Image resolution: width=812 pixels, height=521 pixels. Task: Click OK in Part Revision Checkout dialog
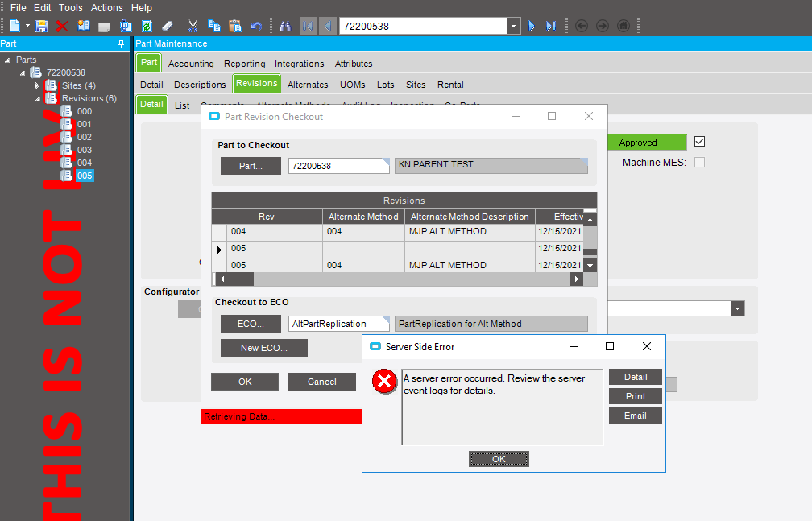(x=245, y=382)
